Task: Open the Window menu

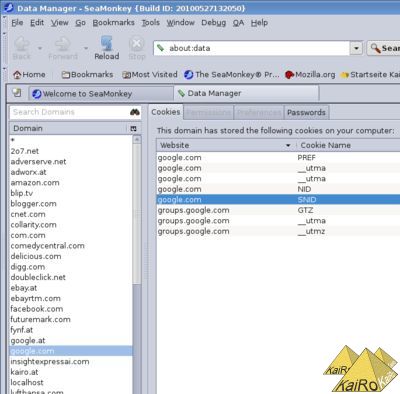Action: click(x=180, y=23)
